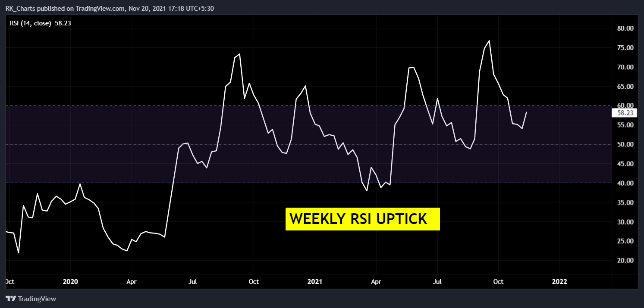Screen dimensions: 644x308
Task: Click the Jul label after 2020
Action: (x=193, y=282)
